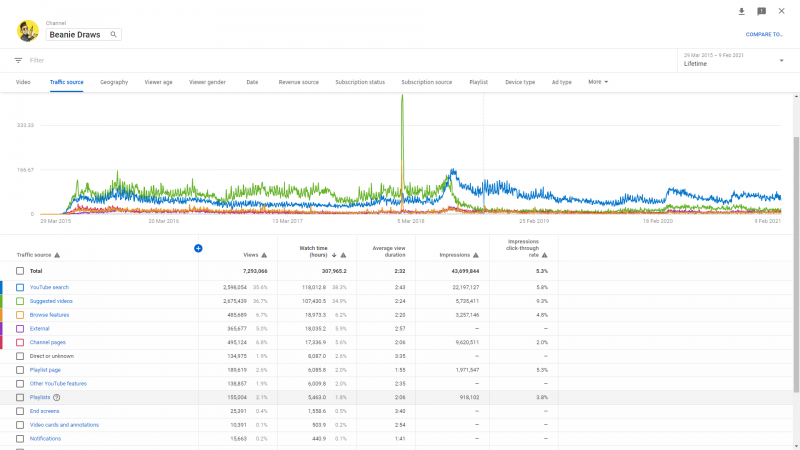Click the search icon beside Beanie Draws
Screen dimensions: 800x450
pyautogui.click(x=114, y=34)
